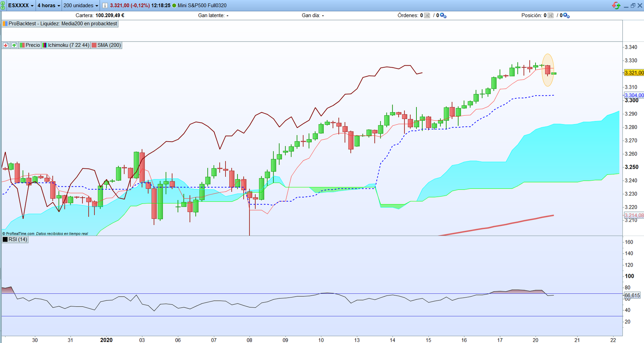Click the Datos recibidos en tiempo real text
Viewport: 644px width, 343px height.
62,234
